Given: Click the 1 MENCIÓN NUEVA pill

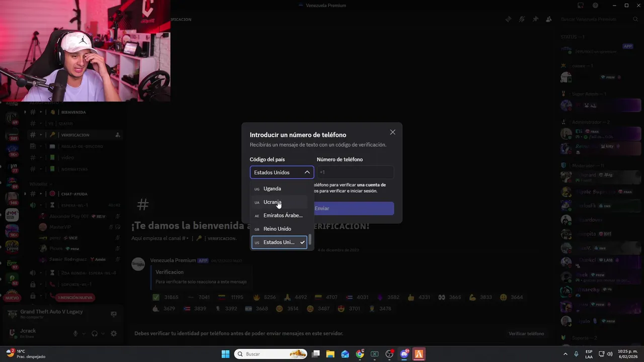Looking at the screenshot, I should pyautogui.click(x=75, y=298).
